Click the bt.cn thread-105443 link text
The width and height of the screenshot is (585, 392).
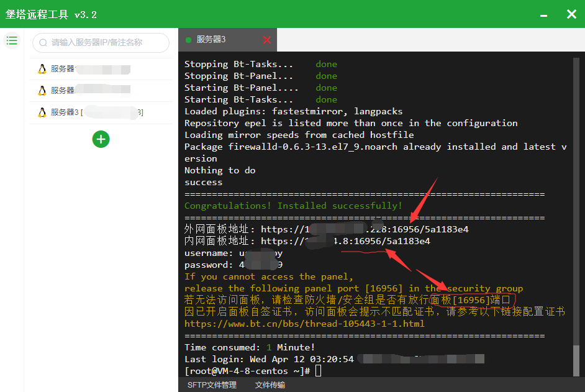click(x=304, y=324)
